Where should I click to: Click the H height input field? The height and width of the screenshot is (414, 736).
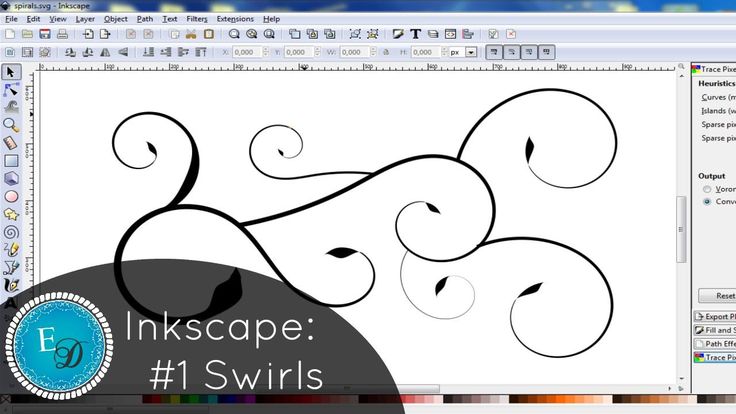425,52
